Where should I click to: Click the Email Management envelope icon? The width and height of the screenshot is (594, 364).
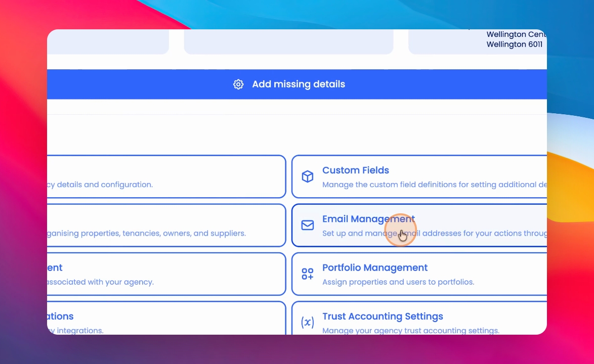[308, 225]
